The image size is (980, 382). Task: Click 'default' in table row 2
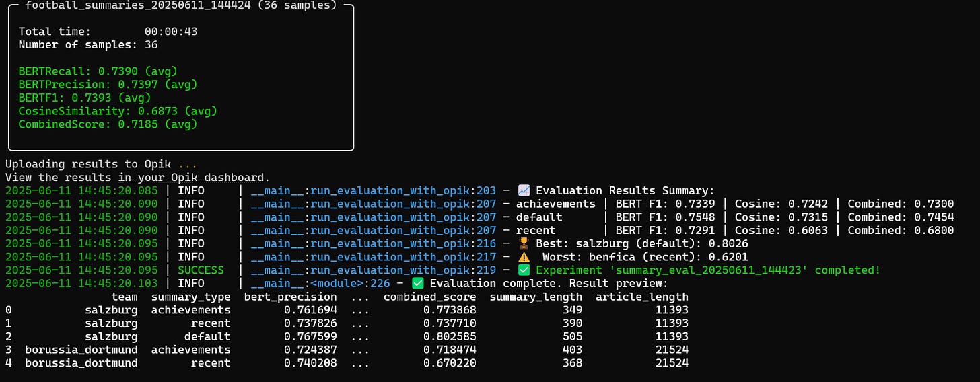[x=208, y=336]
